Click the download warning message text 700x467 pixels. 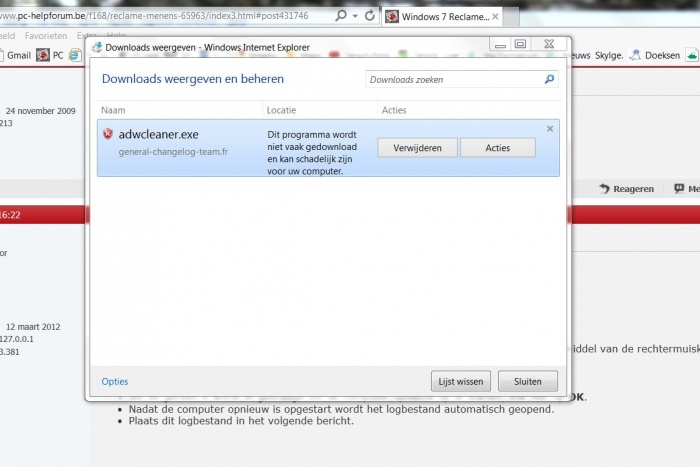coord(312,153)
